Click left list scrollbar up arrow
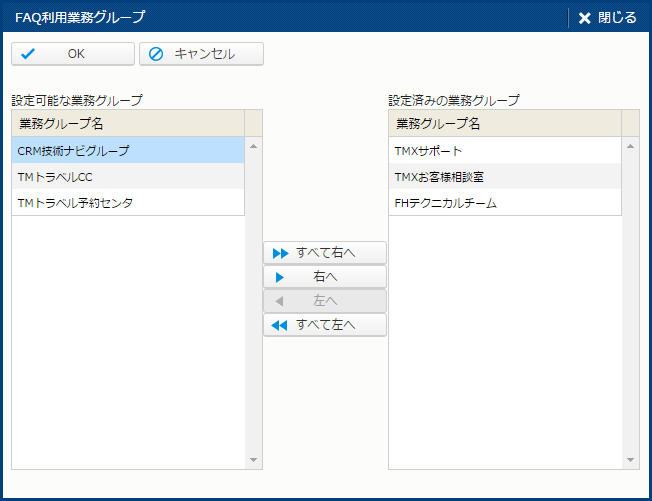 pyautogui.click(x=253, y=146)
